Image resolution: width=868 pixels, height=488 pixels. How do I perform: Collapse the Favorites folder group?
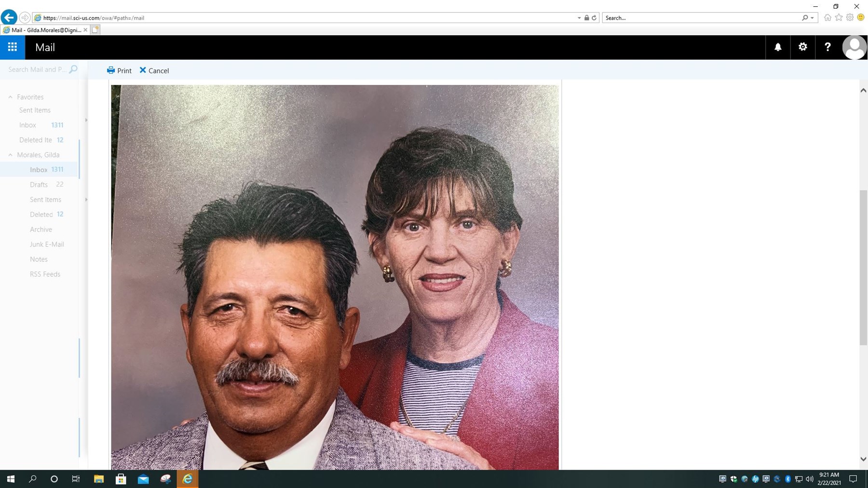click(x=10, y=96)
